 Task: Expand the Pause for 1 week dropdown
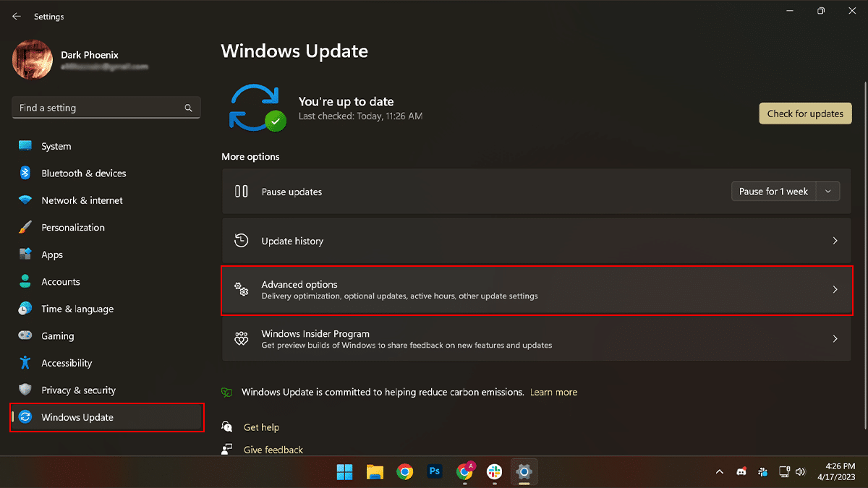click(x=828, y=192)
